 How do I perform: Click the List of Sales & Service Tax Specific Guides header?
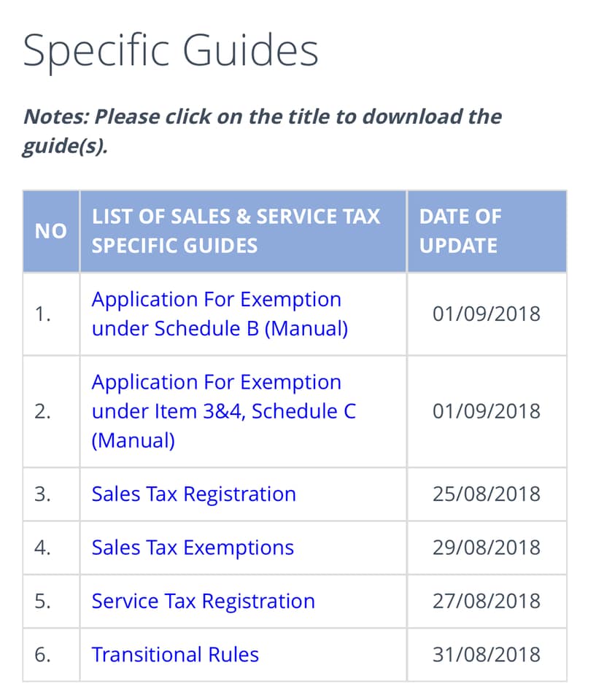pyautogui.click(x=243, y=231)
